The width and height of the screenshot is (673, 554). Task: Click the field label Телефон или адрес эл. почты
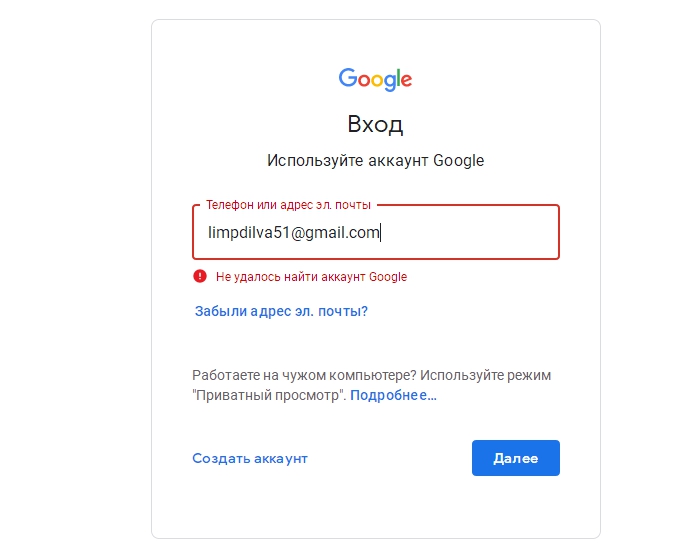(x=288, y=204)
